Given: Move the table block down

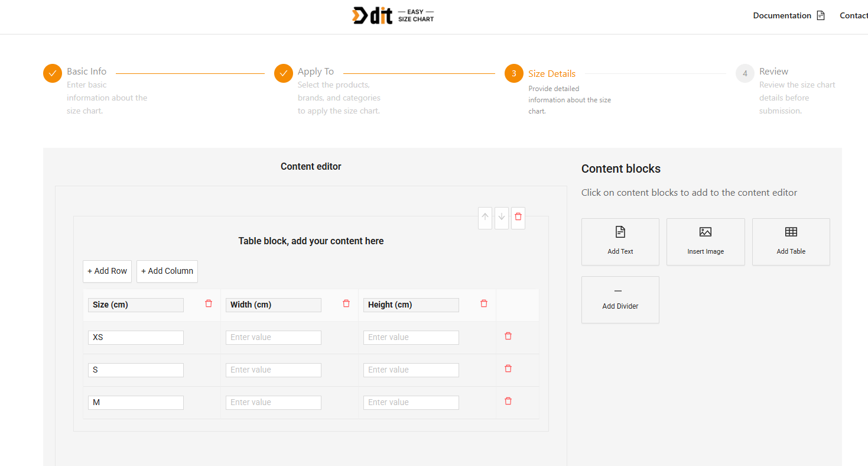Looking at the screenshot, I should pos(502,217).
